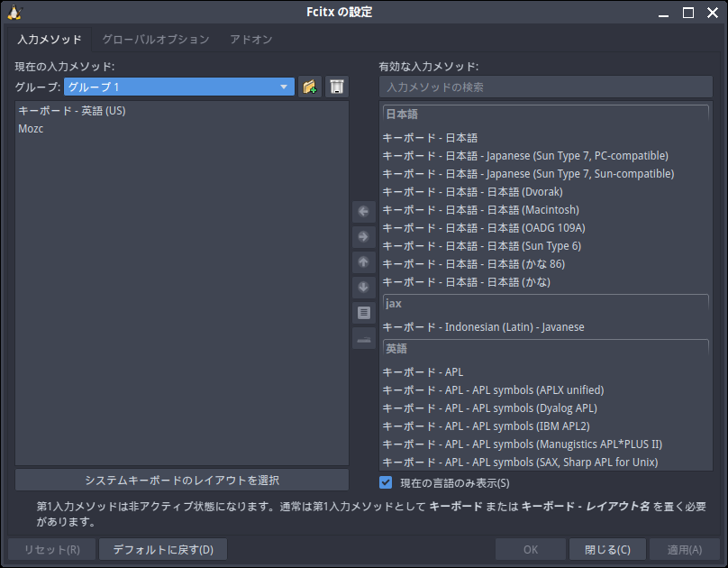Select Japanese (Sun Type 7, PC-compatible) entry
Viewport: 728px width, 568px height.
point(545,156)
